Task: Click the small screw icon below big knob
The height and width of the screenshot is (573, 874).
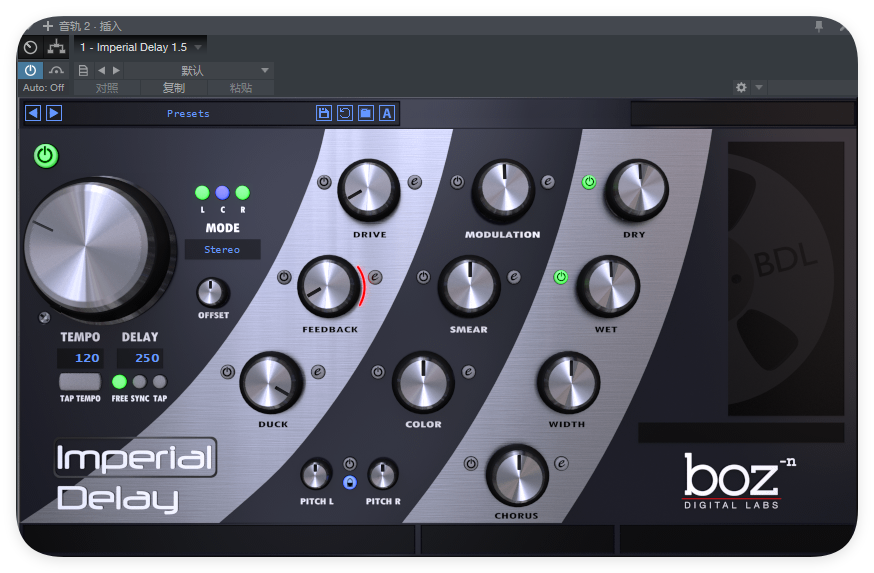Action: coord(44,318)
